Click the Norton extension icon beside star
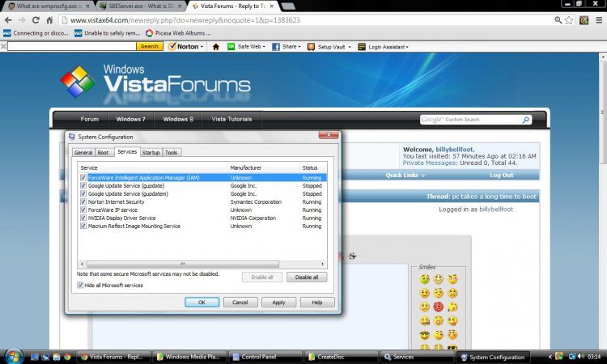The image size is (607, 364). tap(584, 20)
